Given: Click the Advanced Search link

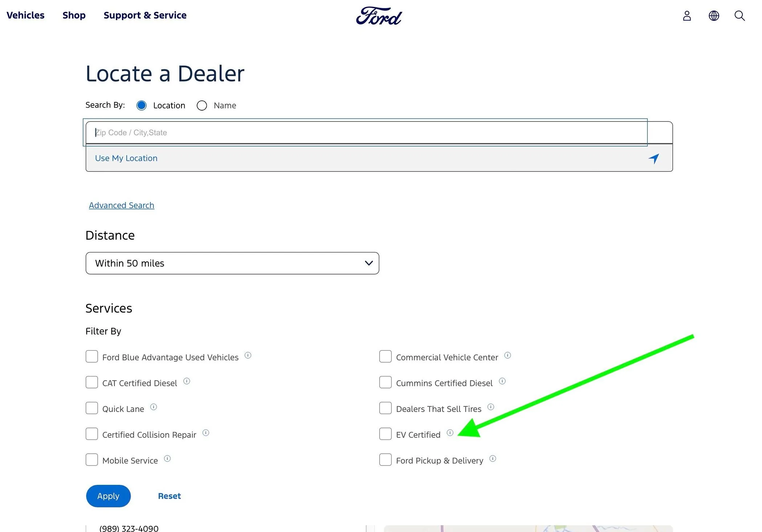Looking at the screenshot, I should [x=122, y=205].
